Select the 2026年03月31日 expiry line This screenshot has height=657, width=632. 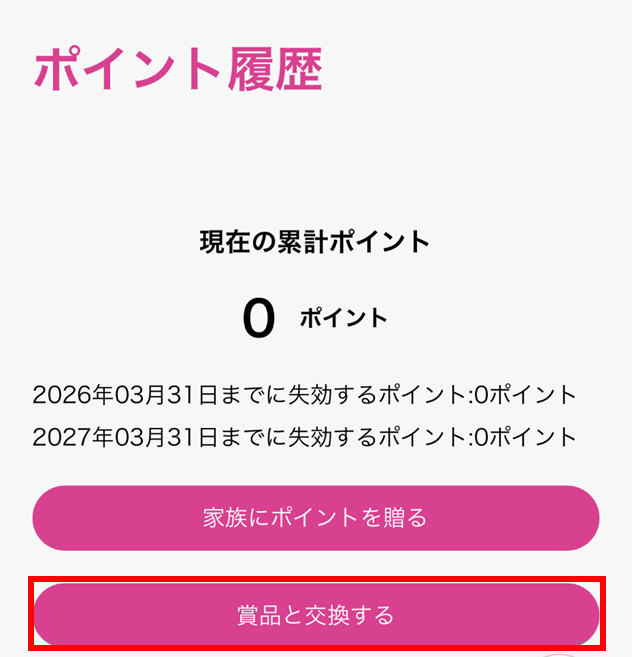[x=304, y=394]
